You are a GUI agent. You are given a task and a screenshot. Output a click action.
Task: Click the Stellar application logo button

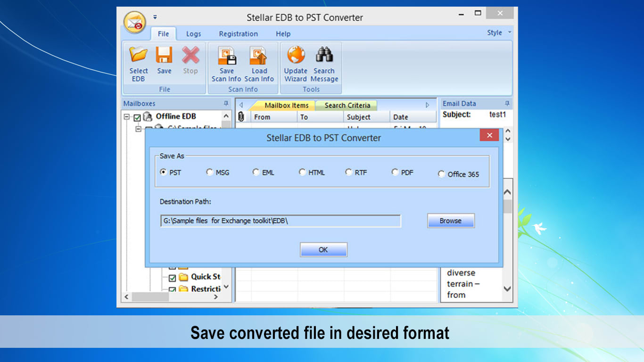pyautogui.click(x=134, y=22)
